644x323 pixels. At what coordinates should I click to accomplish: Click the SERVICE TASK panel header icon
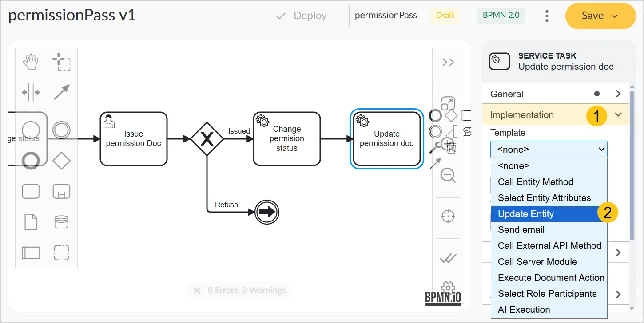(500, 61)
